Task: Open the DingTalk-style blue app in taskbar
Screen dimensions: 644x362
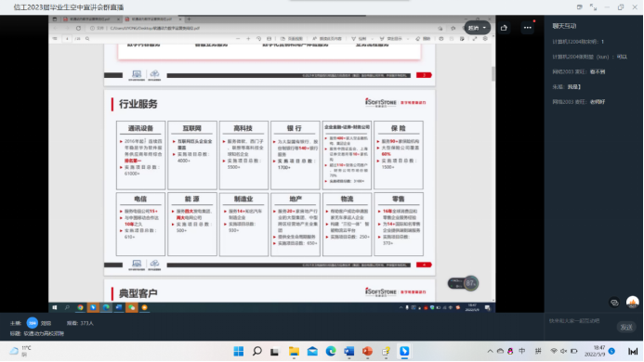Action: pyautogui.click(x=404, y=352)
